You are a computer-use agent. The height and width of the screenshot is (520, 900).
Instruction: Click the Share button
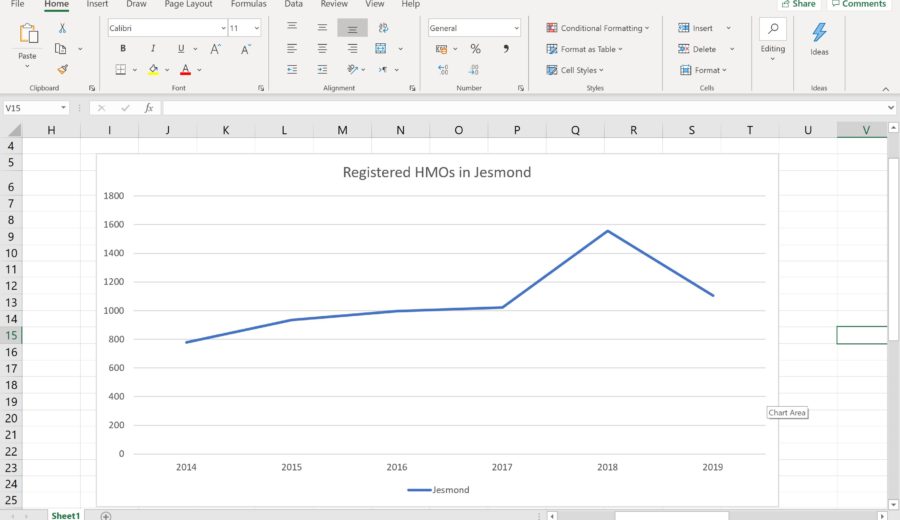pyautogui.click(x=797, y=5)
